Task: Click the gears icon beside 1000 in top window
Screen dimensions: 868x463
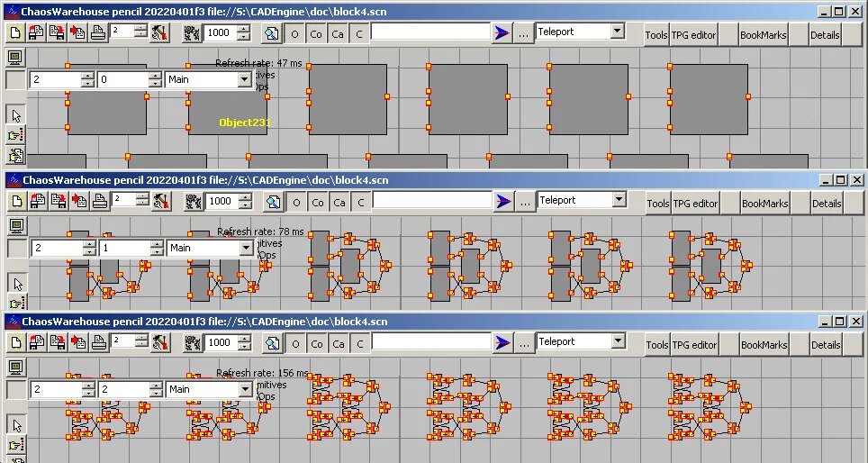Action: coord(192,33)
